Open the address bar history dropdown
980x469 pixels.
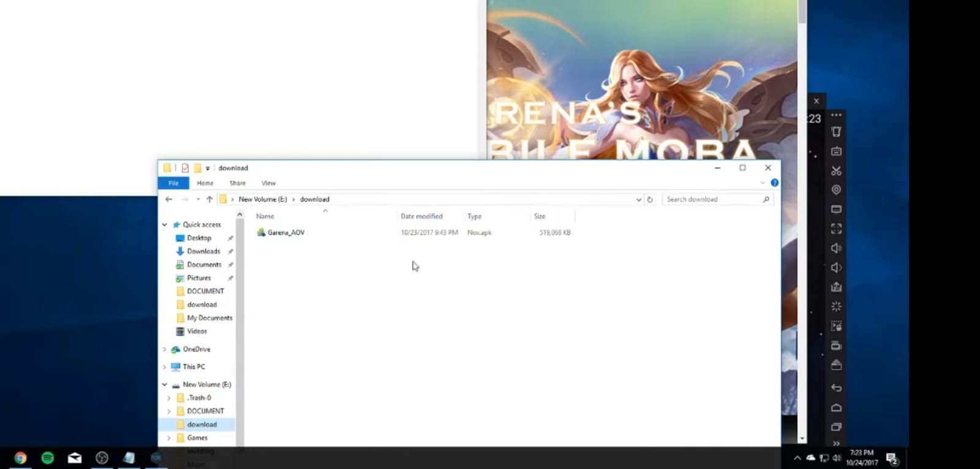coord(639,199)
